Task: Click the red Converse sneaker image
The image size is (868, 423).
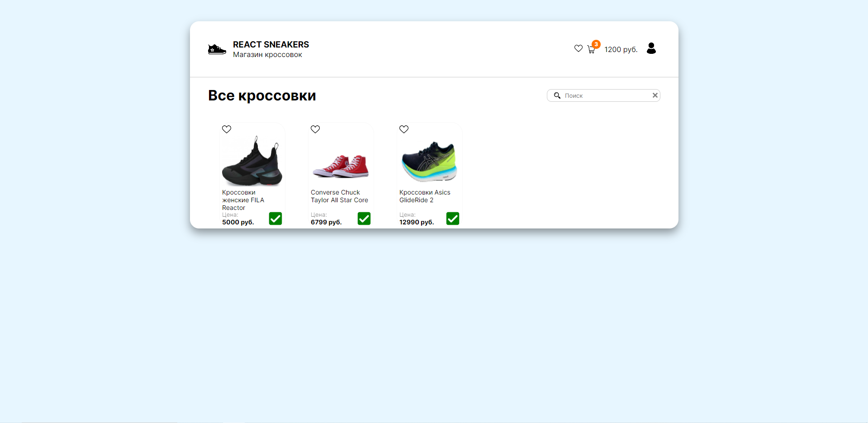Action: tap(341, 166)
